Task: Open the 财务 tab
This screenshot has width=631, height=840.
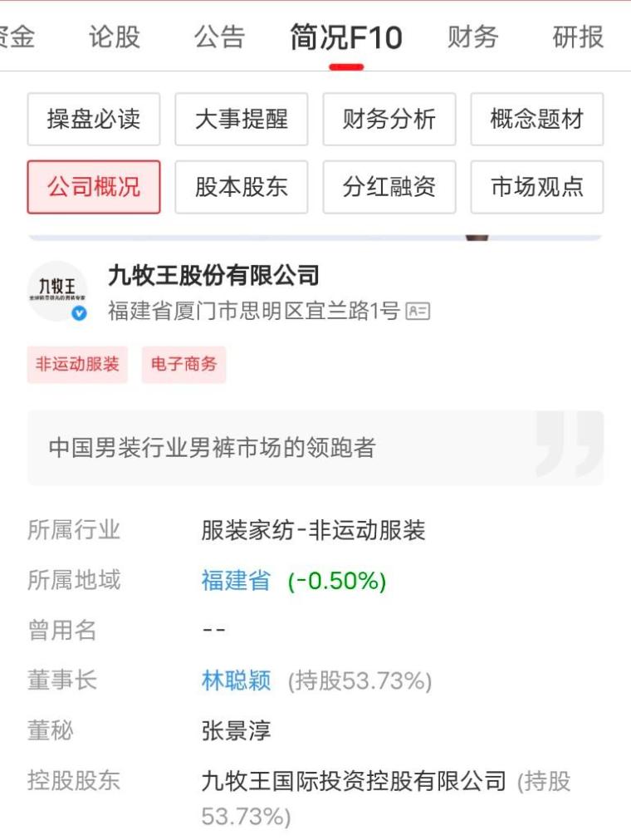Action: (x=473, y=37)
